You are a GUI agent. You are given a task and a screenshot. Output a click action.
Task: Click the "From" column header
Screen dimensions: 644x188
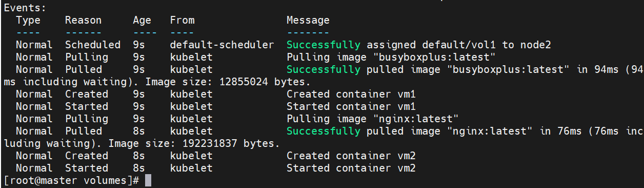click(x=182, y=21)
